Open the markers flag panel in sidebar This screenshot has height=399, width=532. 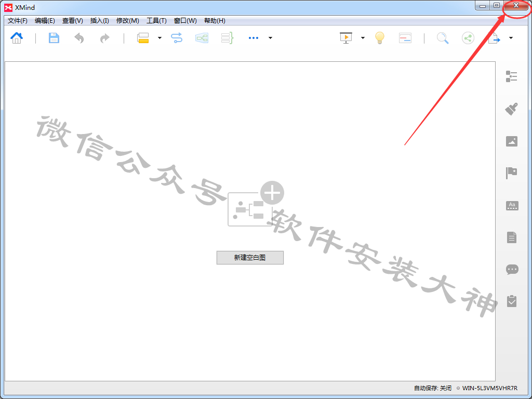point(512,173)
